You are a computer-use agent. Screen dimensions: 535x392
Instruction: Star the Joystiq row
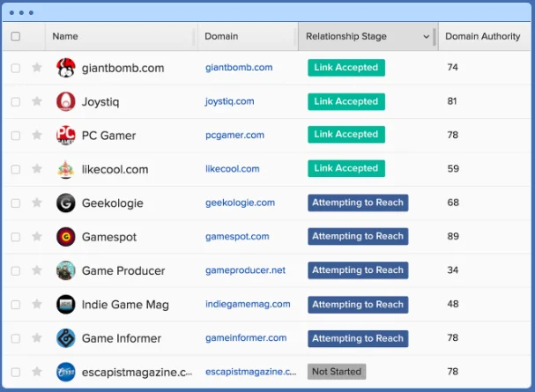[37, 101]
